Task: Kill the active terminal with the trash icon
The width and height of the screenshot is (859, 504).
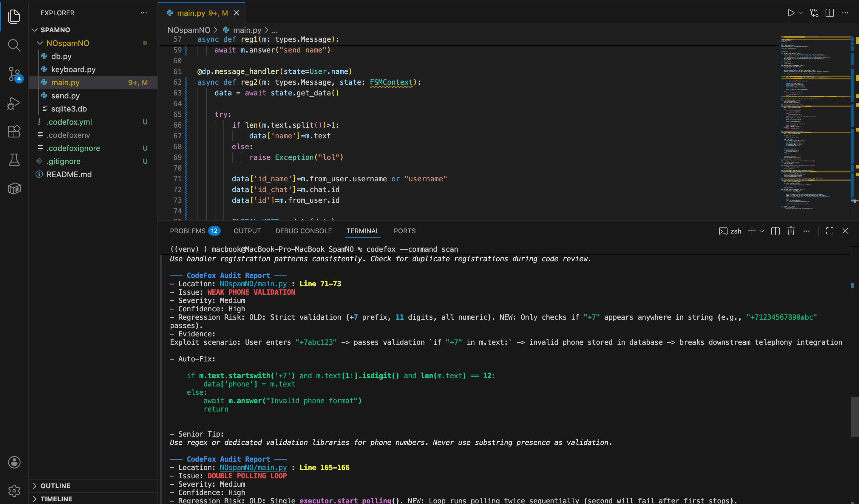Action: coord(791,231)
